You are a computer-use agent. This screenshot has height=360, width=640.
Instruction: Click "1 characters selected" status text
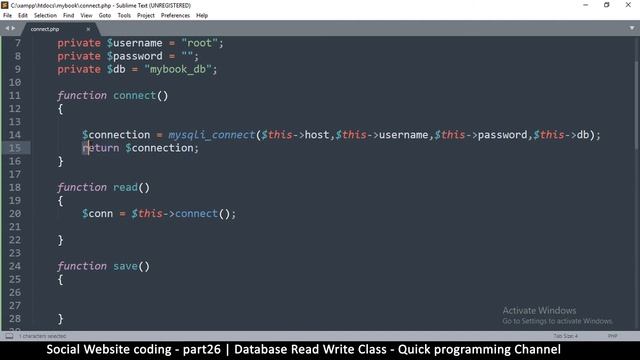(x=42, y=336)
